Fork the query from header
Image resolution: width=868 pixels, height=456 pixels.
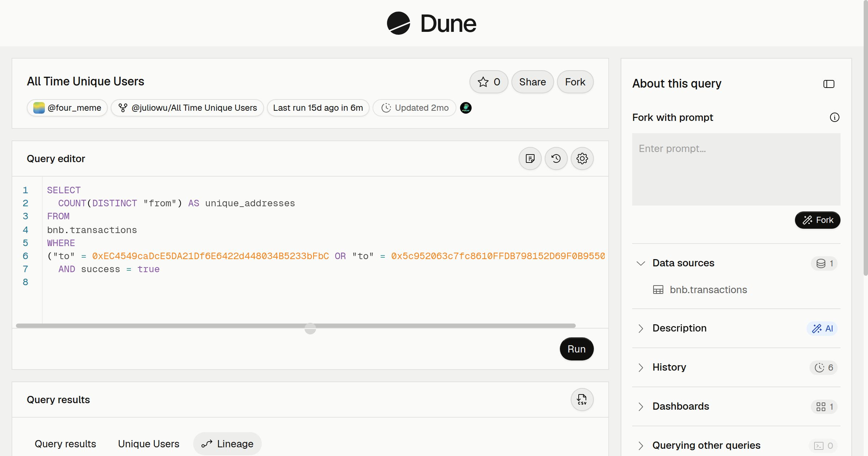point(575,82)
